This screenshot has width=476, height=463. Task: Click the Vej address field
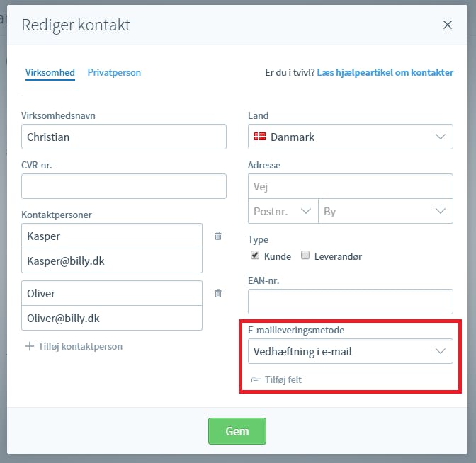tap(351, 186)
